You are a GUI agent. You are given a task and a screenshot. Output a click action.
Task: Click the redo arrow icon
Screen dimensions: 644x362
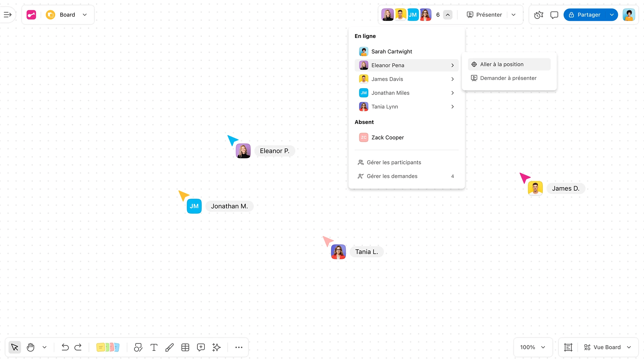click(78, 347)
